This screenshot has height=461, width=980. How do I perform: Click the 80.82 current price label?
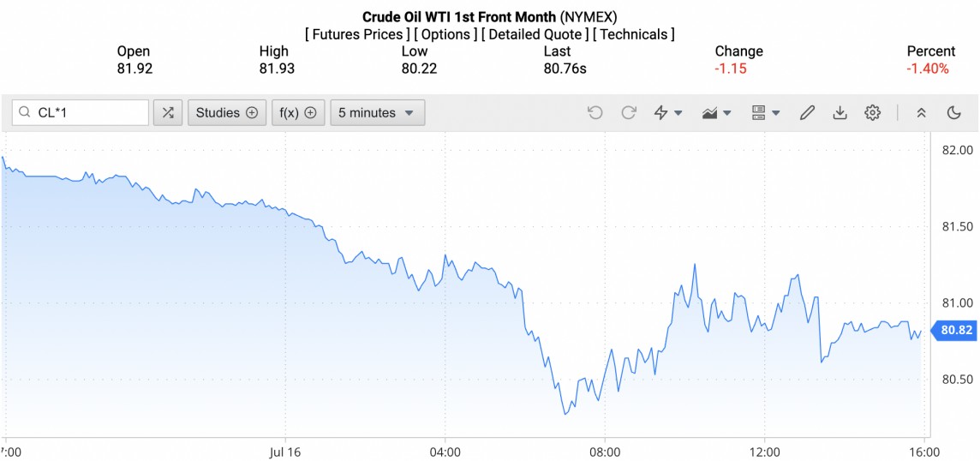(956, 330)
